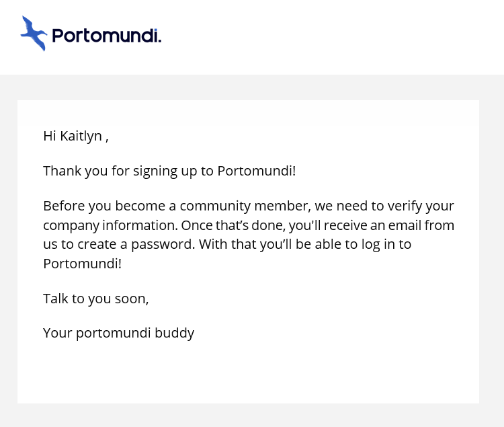
Task: Click 'company information' in the paragraph
Action: tap(110, 226)
